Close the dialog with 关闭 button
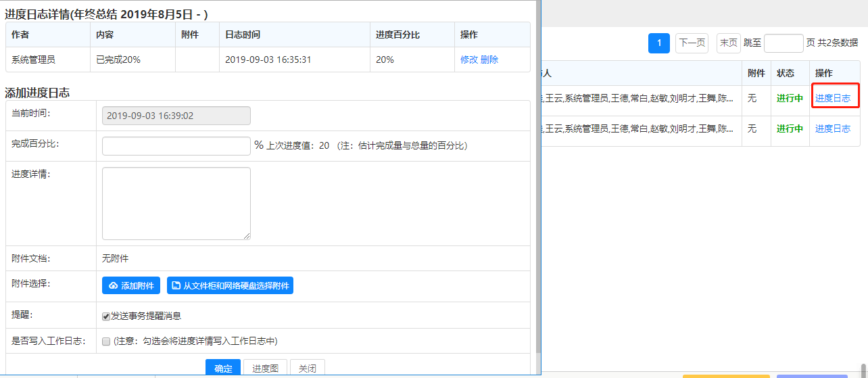Screen dimensions: 868x378 [x=308, y=369]
